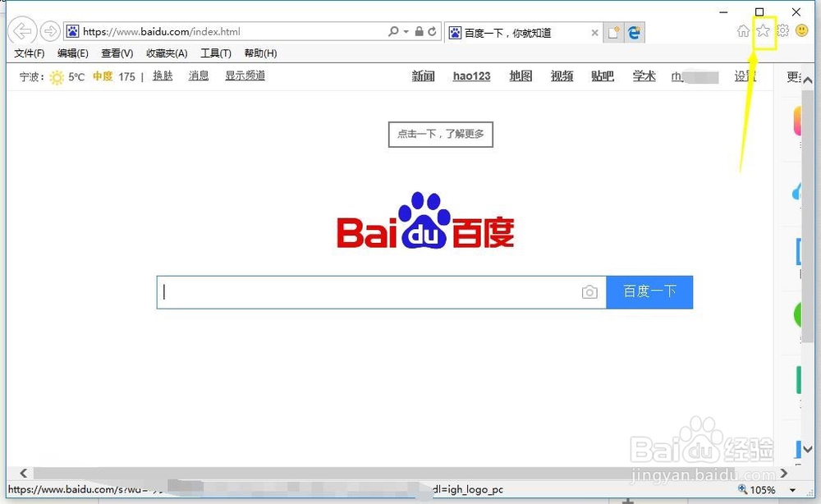The height and width of the screenshot is (504, 821).
Task: Open Favorites via the star icon
Action: [764, 31]
